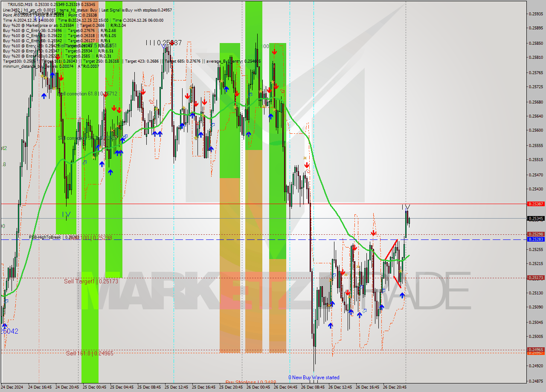Viewport: 546px width, 392px height.
Task: Click the '26 Dec 12:45' time label
Action: click(340, 387)
